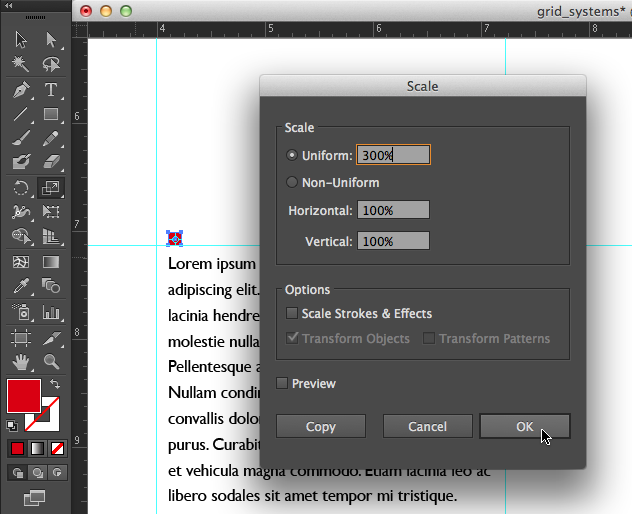Select the Type tool
Image resolution: width=632 pixels, height=514 pixels.
pyautogui.click(x=50, y=90)
